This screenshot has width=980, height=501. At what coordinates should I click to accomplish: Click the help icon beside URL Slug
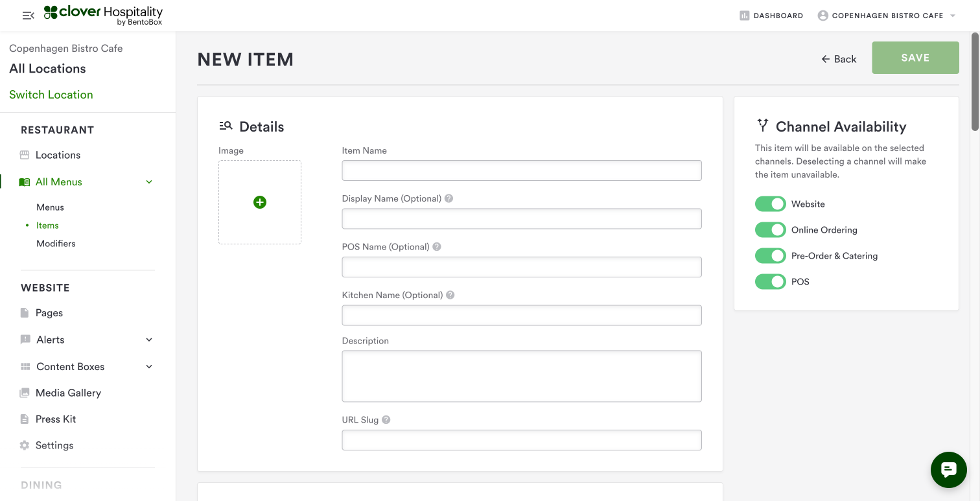pos(386,420)
